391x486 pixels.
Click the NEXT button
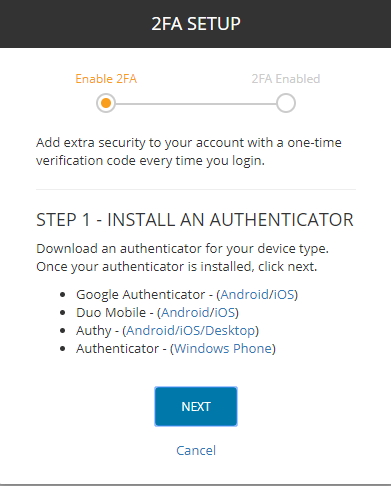[x=196, y=406]
